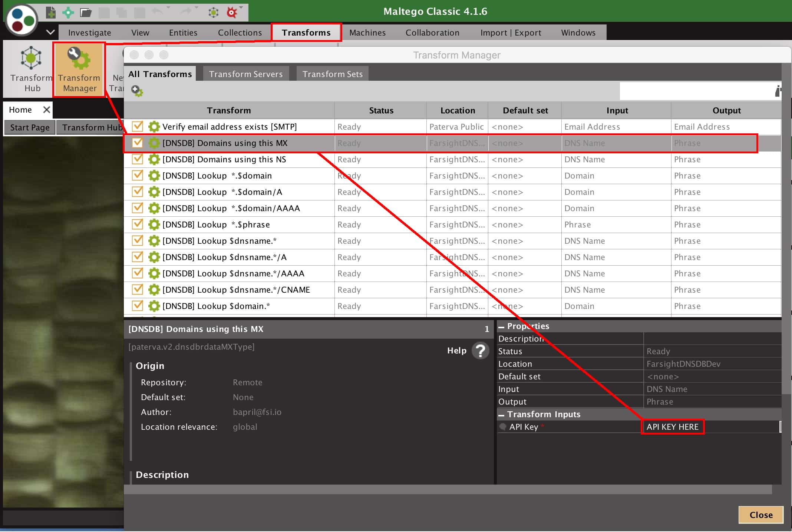
Task: Expand the ribbon chevron below the logo
Action: click(50, 32)
